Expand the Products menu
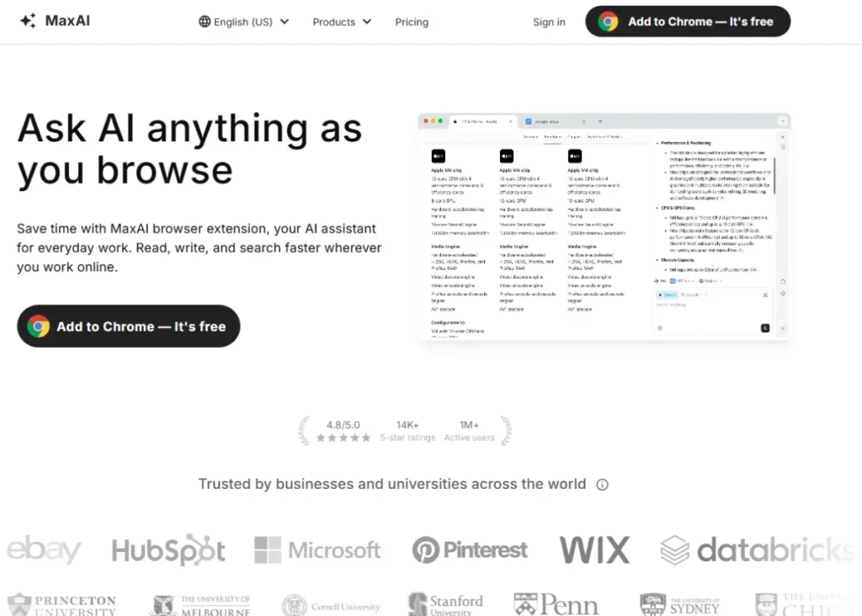This screenshot has width=862, height=616. tap(342, 22)
